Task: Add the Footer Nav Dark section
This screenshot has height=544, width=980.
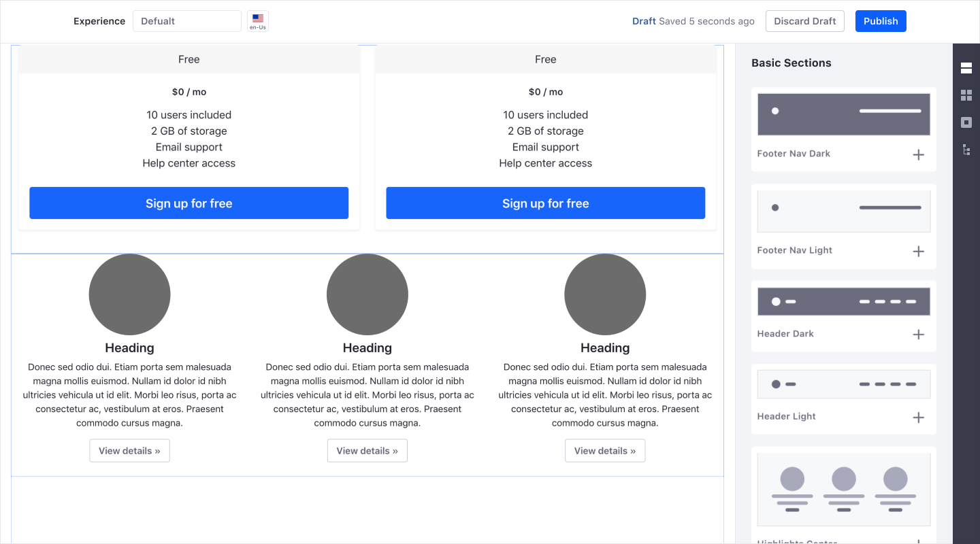Action: coord(918,155)
